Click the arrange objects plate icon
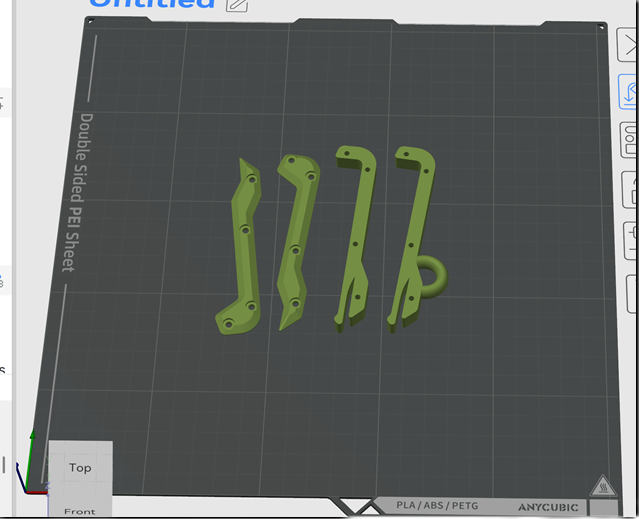Viewport: 639px width, 519px height. [x=629, y=140]
